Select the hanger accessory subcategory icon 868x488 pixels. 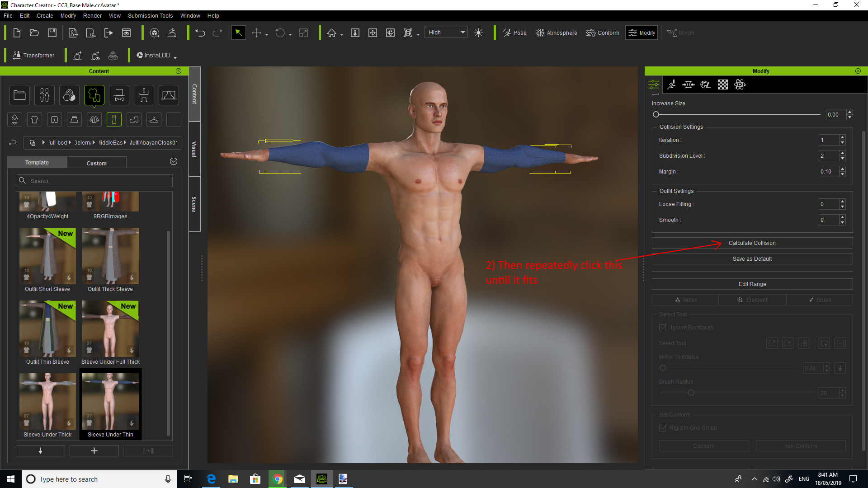click(x=154, y=120)
